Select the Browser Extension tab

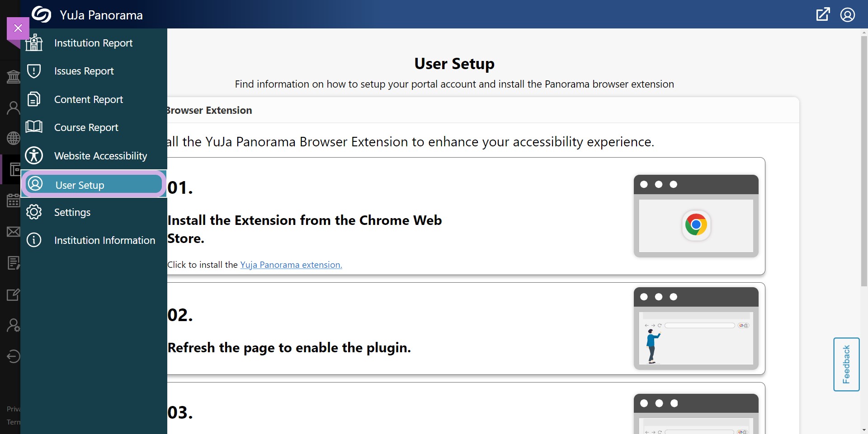pyautogui.click(x=209, y=110)
